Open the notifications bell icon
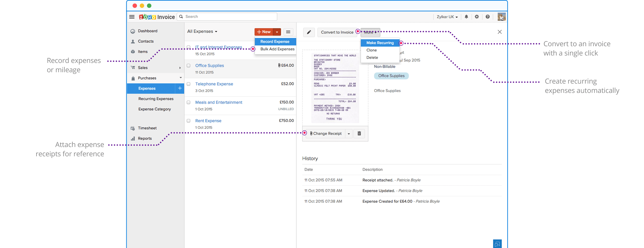Screen dimensions: 644x248 coord(466,17)
